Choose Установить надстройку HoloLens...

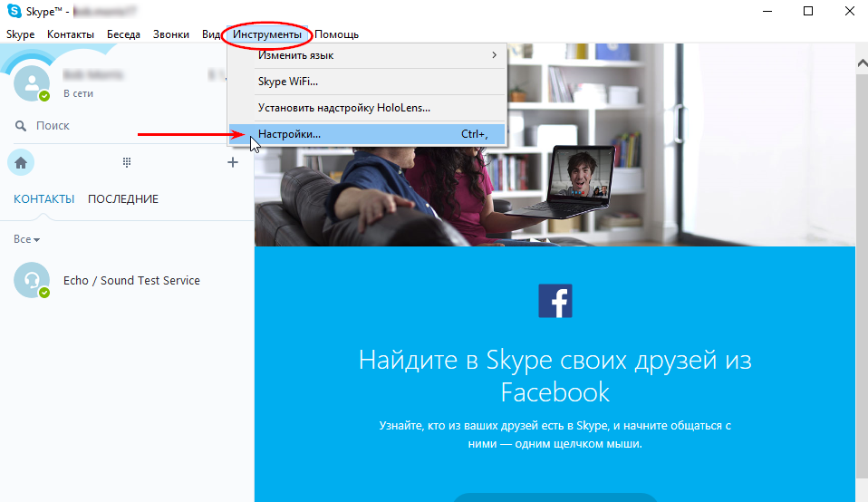tap(367, 108)
